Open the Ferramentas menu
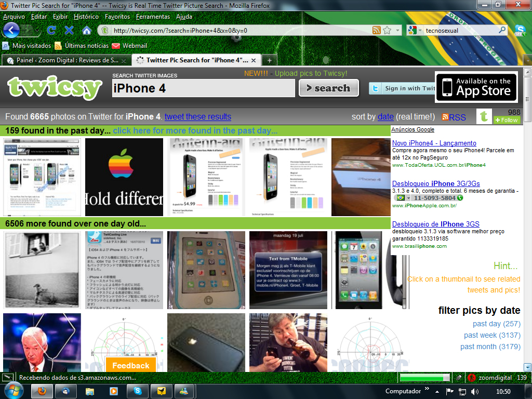The image size is (532, 399). click(x=153, y=17)
